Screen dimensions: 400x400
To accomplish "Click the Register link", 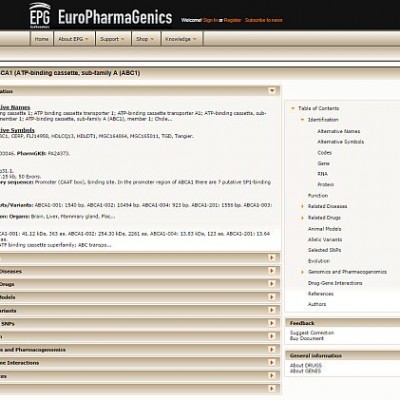I will (232, 20).
